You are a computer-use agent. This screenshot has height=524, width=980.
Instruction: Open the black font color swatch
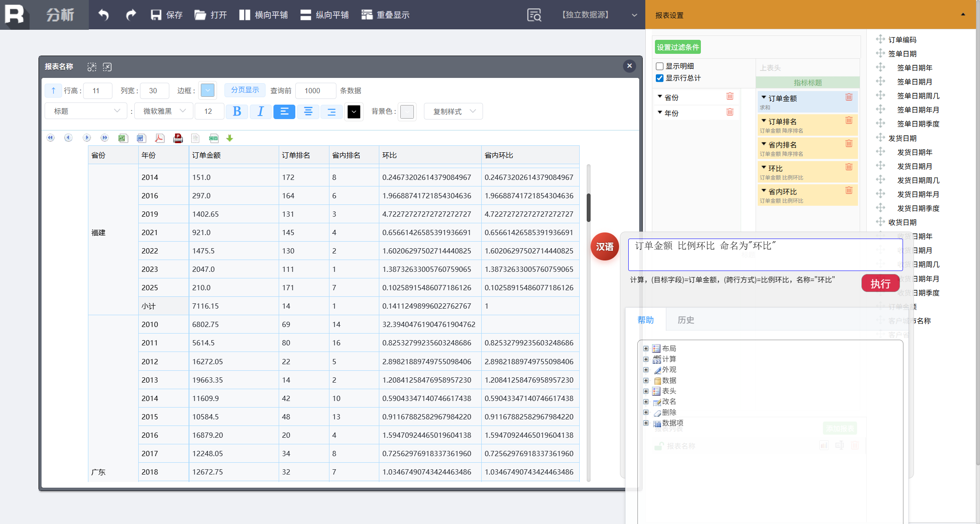353,112
